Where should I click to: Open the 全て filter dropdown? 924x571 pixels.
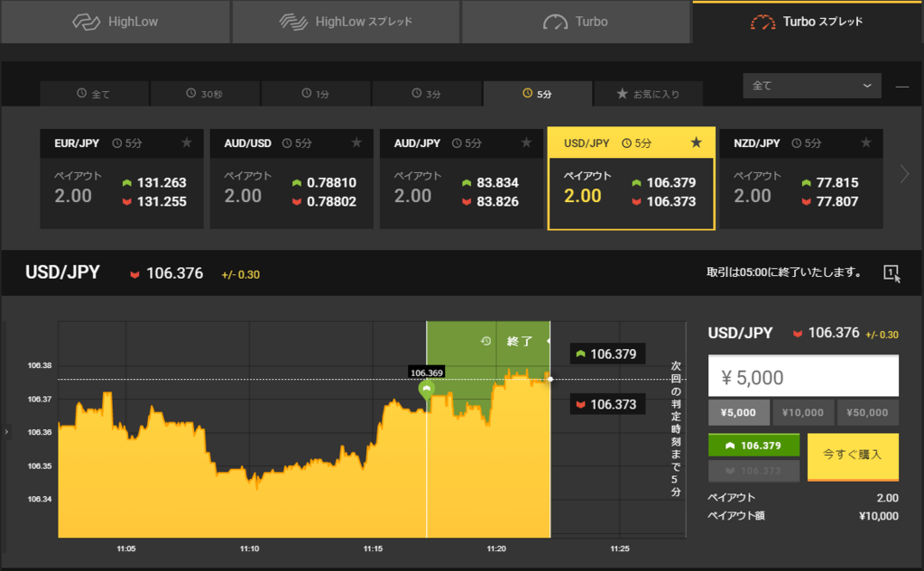coord(811,86)
